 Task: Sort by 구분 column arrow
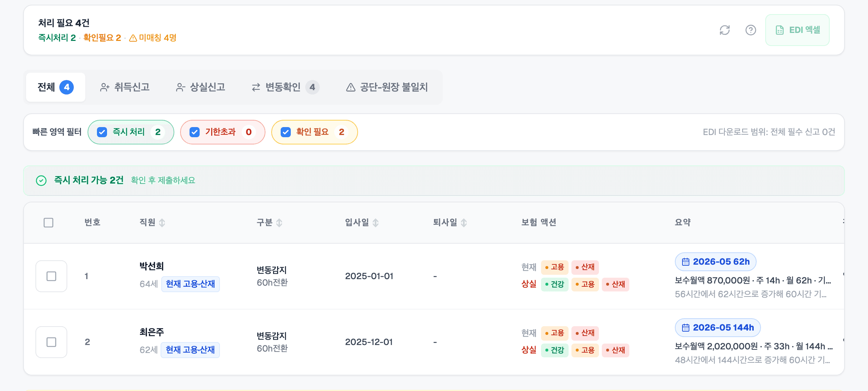(x=279, y=223)
